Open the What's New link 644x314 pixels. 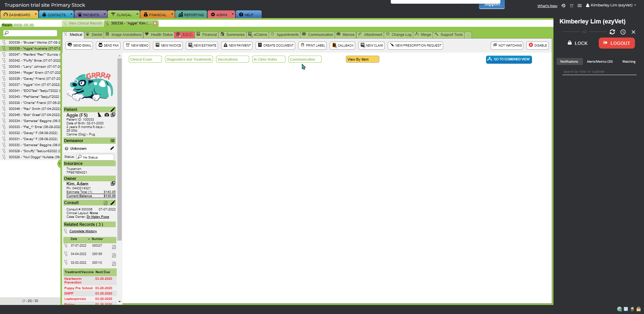pyautogui.click(x=547, y=6)
